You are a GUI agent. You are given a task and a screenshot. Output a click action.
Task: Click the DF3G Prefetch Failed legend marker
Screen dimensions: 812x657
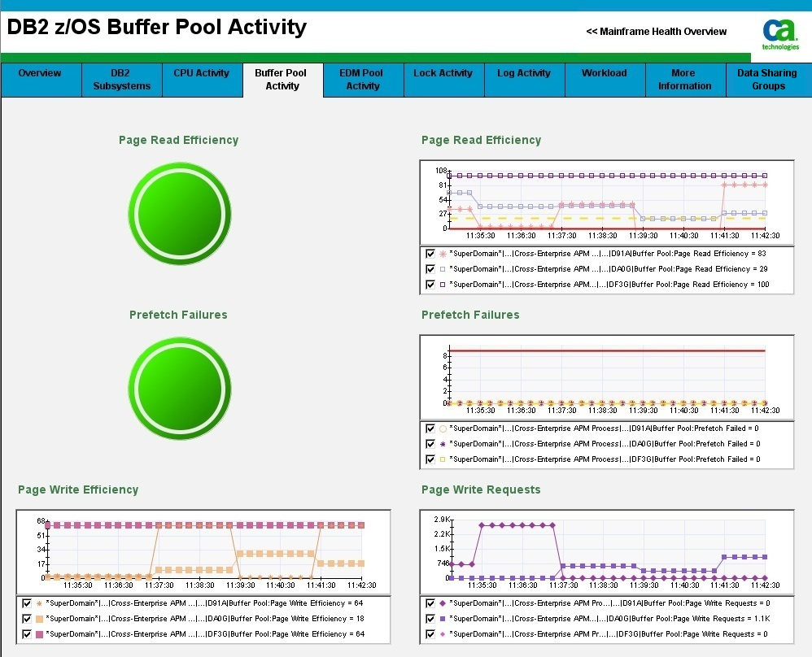click(443, 459)
